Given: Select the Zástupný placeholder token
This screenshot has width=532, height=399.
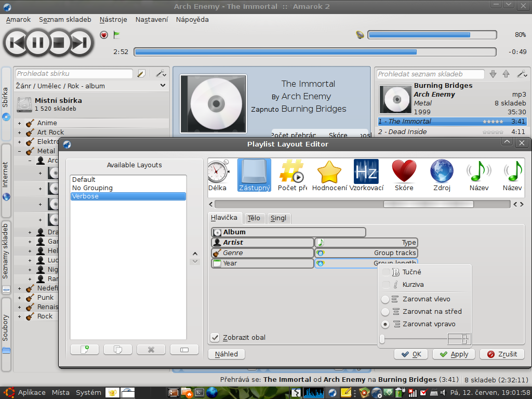Looking at the screenshot, I should click(255, 175).
